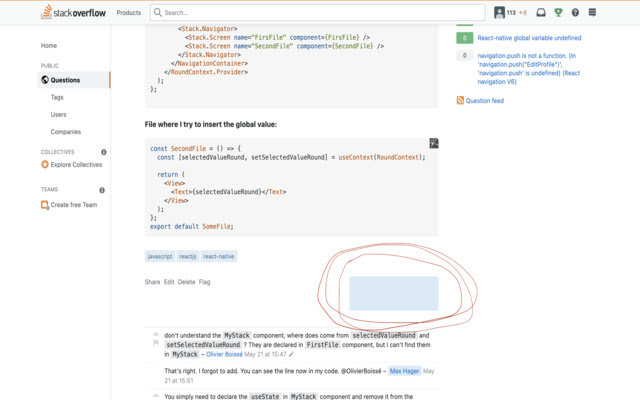The height and width of the screenshot is (400, 640).
Task: Flag the first comment
Action: (156, 343)
